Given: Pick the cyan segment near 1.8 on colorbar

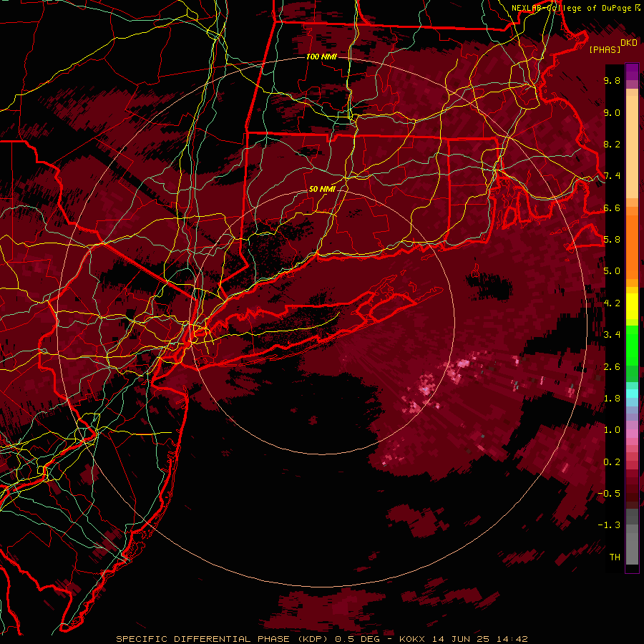Looking at the screenshot, I should tap(632, 394).
